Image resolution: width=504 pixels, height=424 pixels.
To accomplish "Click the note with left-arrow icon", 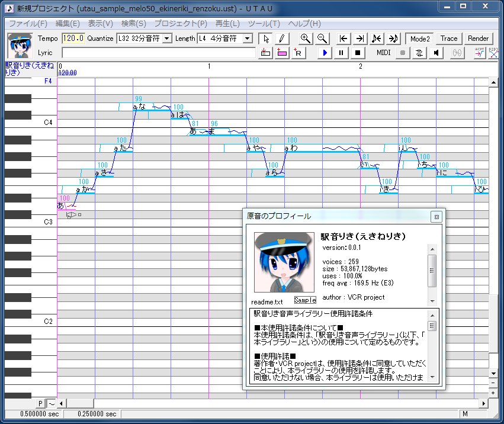I will tap(377, 38).
